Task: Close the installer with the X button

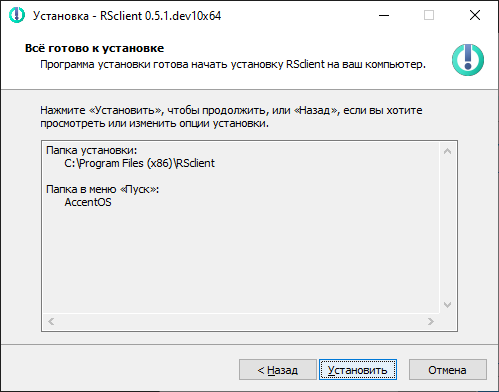Action: (x=475, y=15)
